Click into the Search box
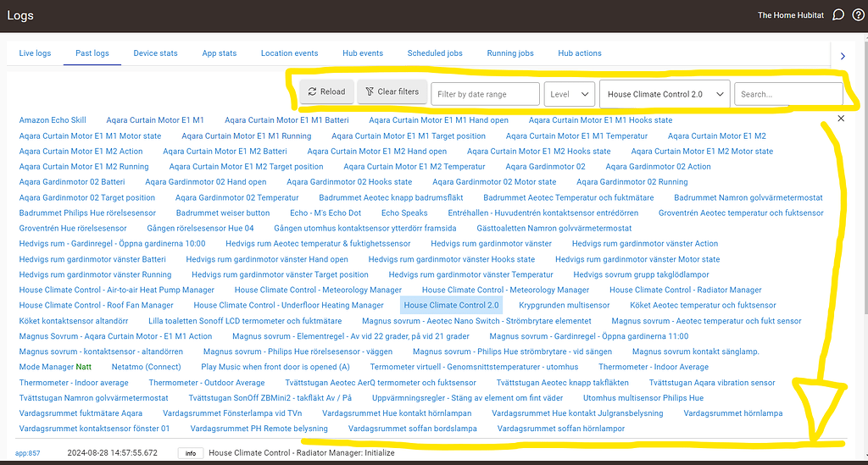This screenshot has width=868, height=465. pyautogui.click(x=788, y=94)
